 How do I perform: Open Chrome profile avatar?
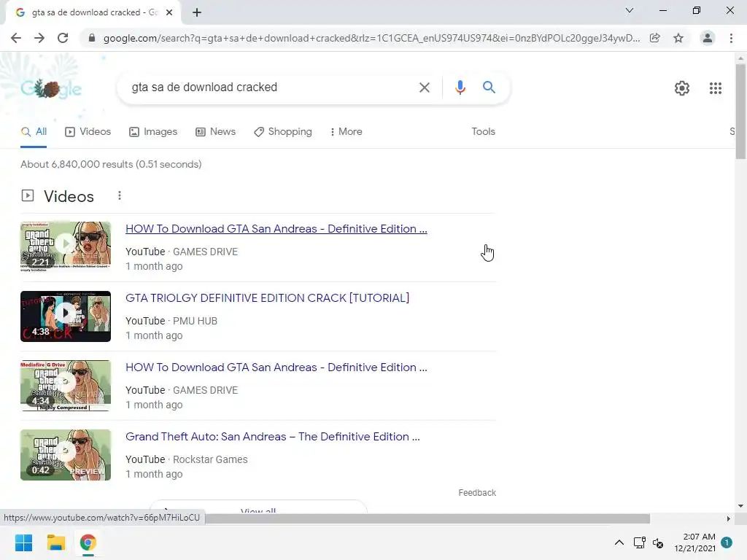pos(708,38)
